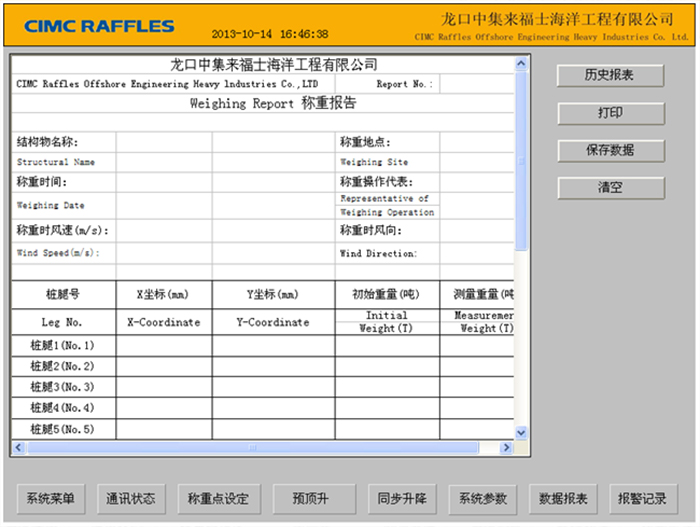Click the 结构物名称 value cell
700x527 pixels.
164,142
